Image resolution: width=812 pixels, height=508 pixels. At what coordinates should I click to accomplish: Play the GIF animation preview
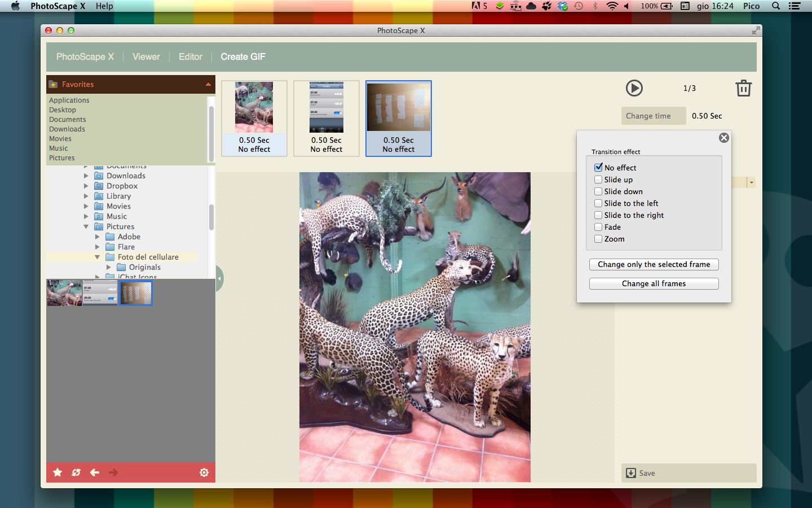634,88
